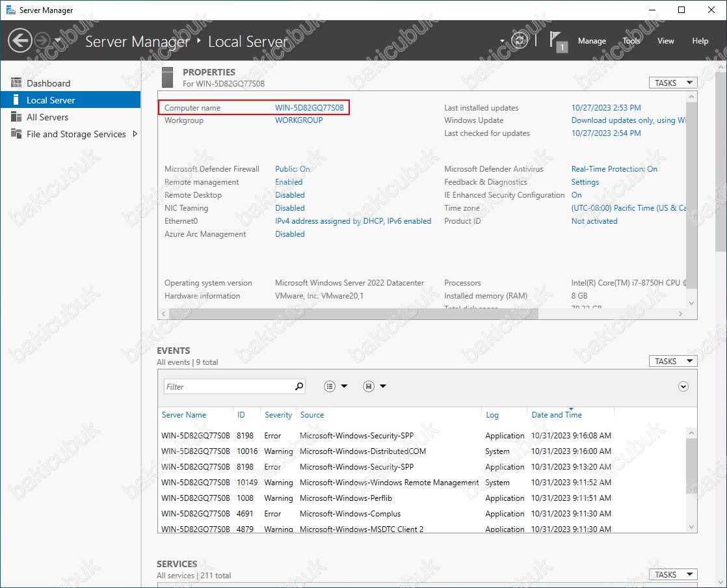The image size is (727, 588).
Task: Sort events by Source column
Action: [x=311, y=414]
